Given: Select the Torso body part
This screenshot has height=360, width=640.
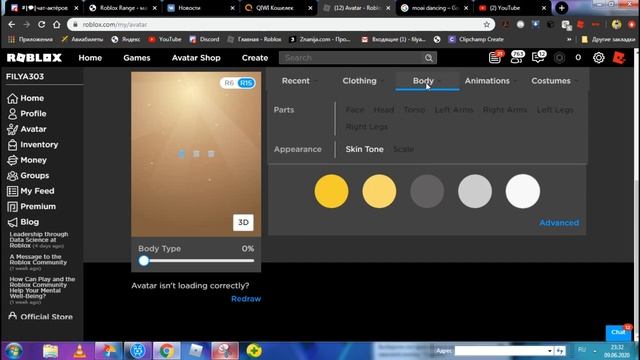Looking at the screenshot, I should click(414, 110).
